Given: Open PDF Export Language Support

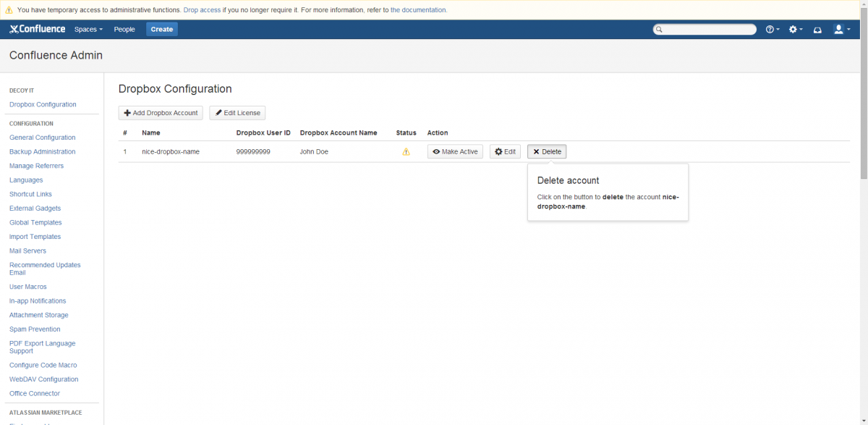Looking at the screenshot, I should 42,348.
